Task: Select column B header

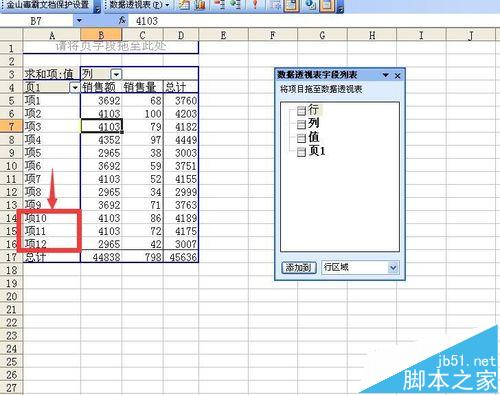Action: point(101,35)
